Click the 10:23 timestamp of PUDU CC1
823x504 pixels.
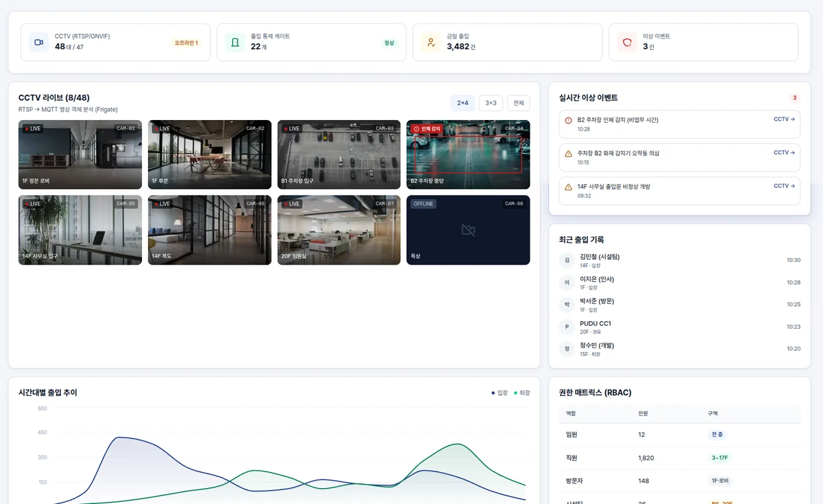tap(794, 327)
